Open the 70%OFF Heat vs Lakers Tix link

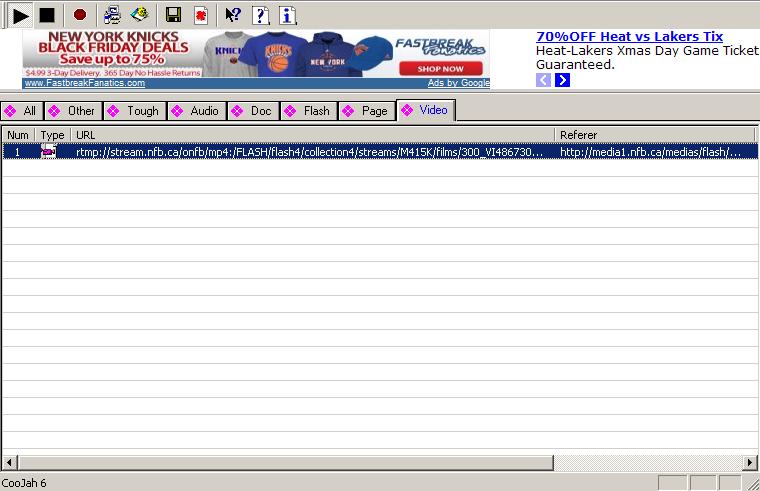[629, 36]
